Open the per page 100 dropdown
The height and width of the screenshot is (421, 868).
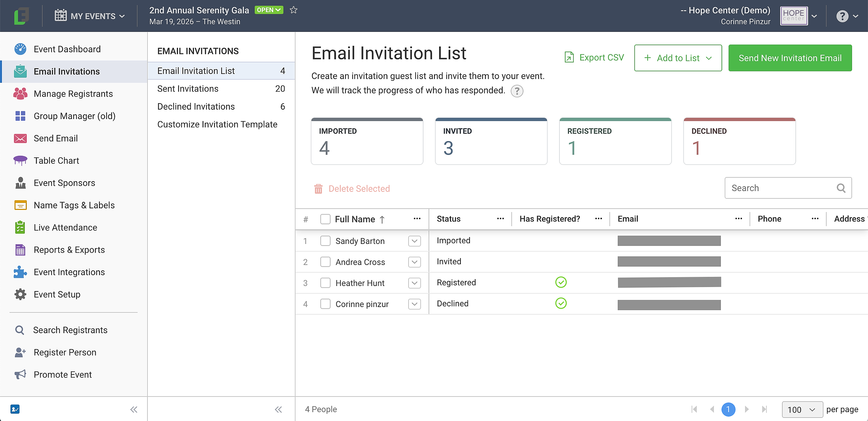(x=802, y=409)
